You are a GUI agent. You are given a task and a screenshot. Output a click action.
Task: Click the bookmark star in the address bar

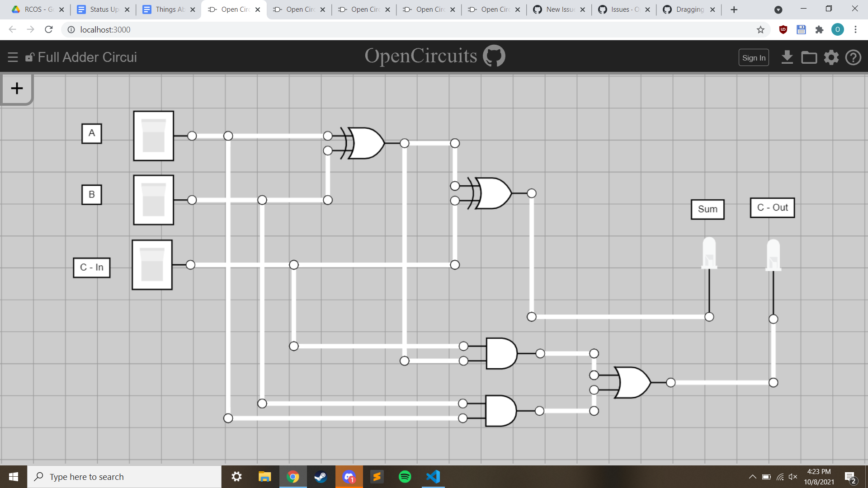point(761,29)
